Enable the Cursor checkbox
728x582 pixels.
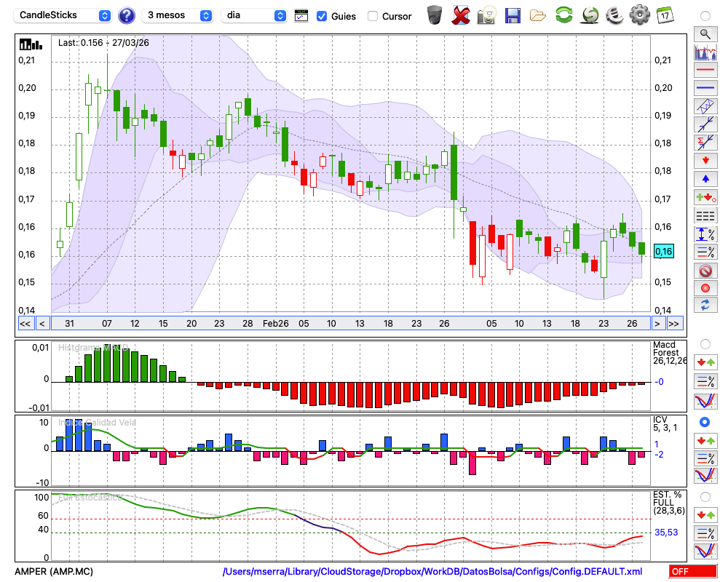(x=373, y=16)
